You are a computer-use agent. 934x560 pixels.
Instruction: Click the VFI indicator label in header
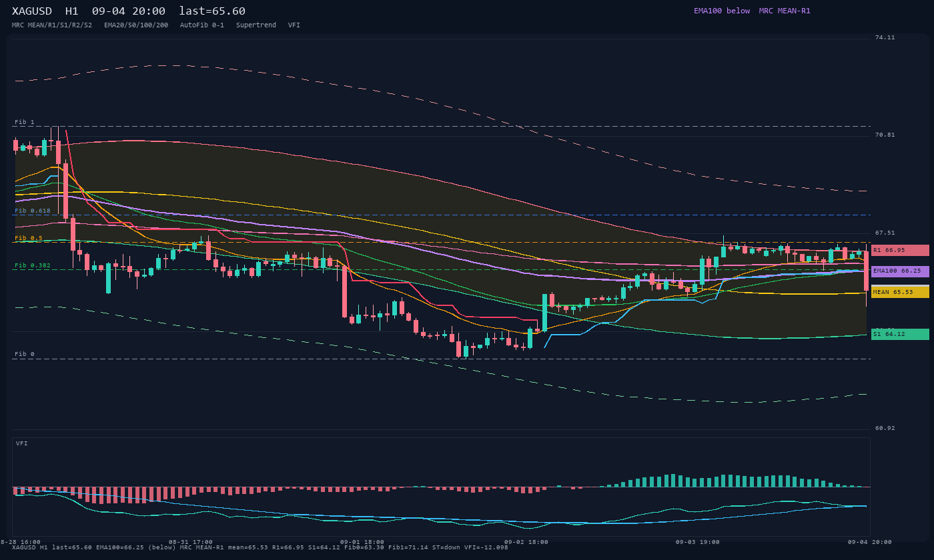tap(294, 25)
